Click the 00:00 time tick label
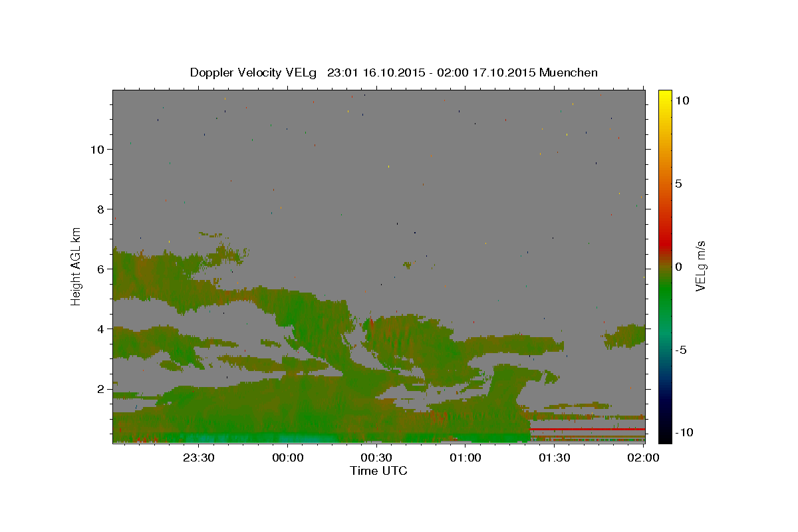Screen dimensions: 798x532 [288, 458]
